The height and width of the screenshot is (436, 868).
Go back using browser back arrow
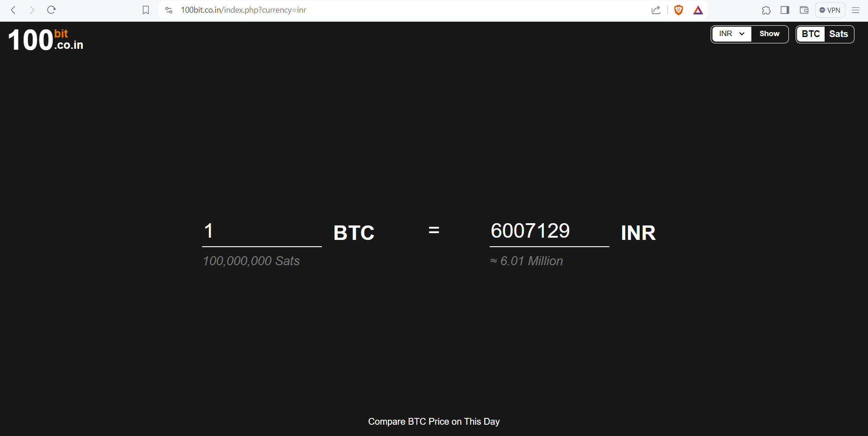coord(14,10)
